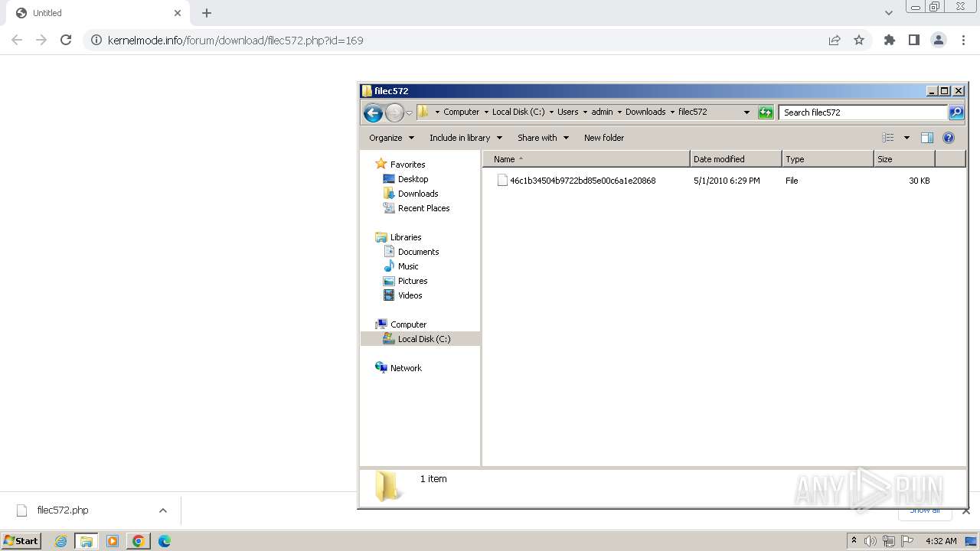Click Explorer Back navigation arrow
This screenshot has width=980, height=551.
[373, 112]
